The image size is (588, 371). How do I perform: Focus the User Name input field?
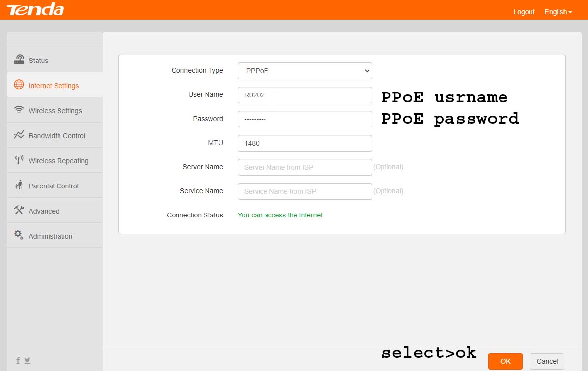coord(305,95)
